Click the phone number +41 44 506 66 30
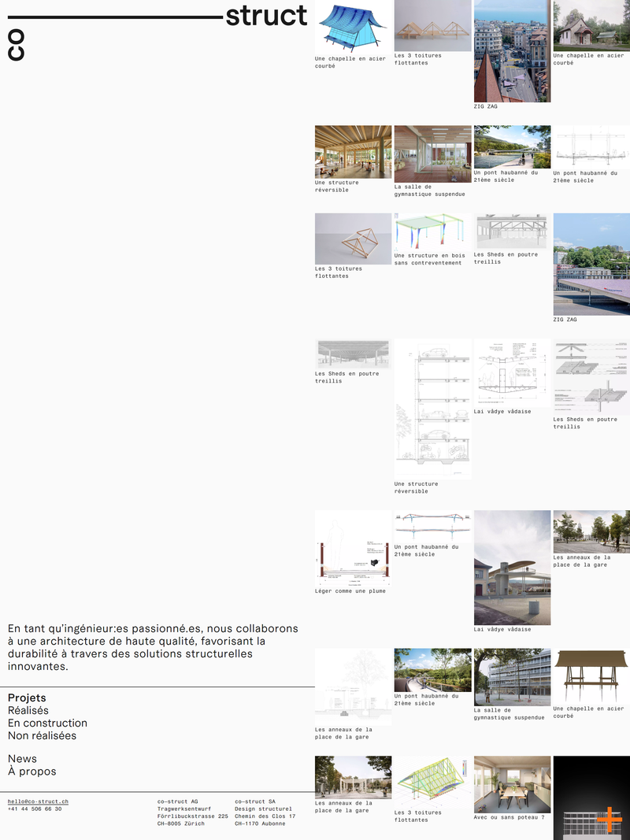This screenshot has height=840, width=630. [35, 809]
